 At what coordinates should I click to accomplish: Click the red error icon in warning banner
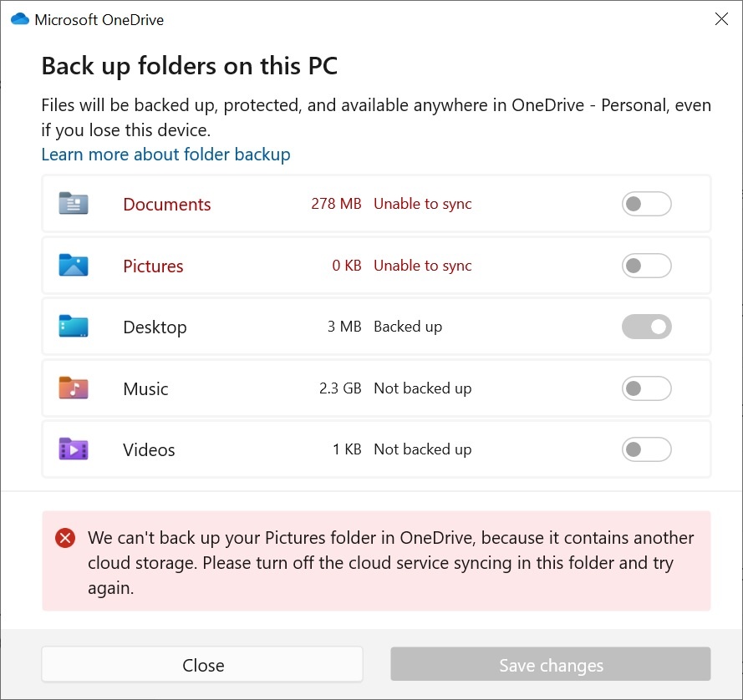65,539
